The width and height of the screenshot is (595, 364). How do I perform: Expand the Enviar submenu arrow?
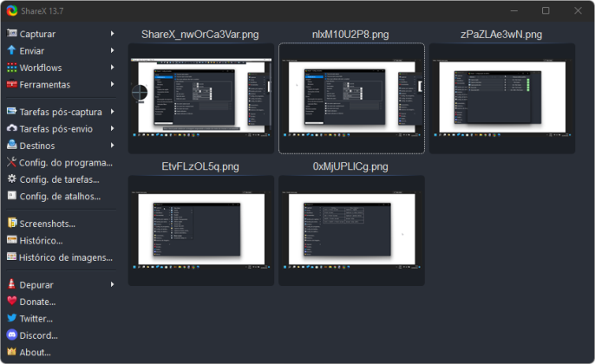(113, 50)
